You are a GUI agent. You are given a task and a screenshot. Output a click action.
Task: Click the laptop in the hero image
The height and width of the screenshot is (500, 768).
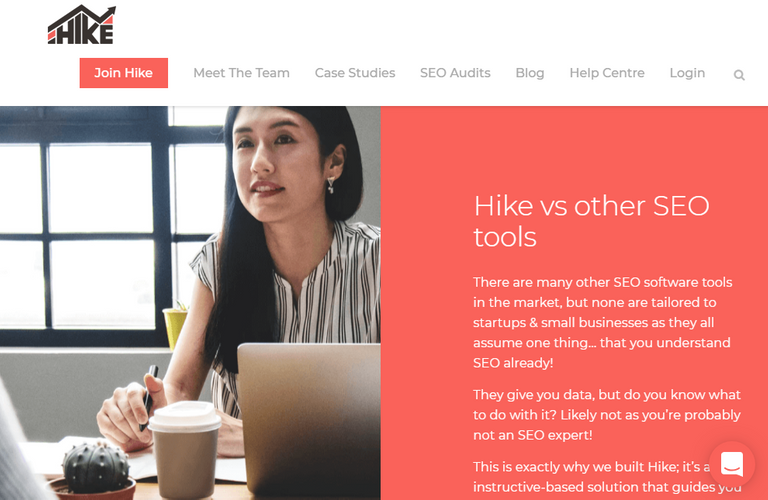tap(309, 419)
